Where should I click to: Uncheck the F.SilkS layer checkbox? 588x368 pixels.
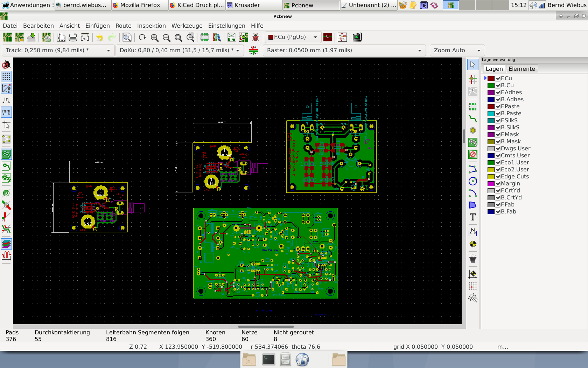point(498,121)
